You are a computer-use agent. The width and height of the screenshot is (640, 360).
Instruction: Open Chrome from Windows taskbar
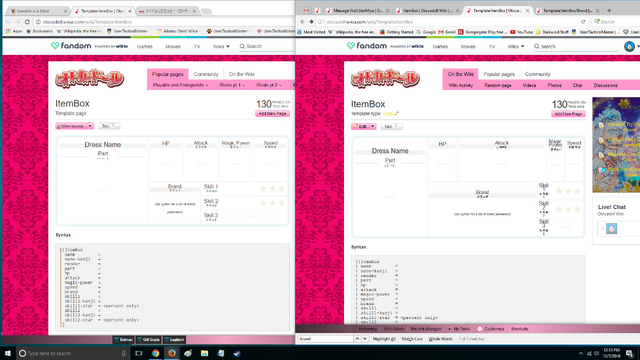[155, 353]
